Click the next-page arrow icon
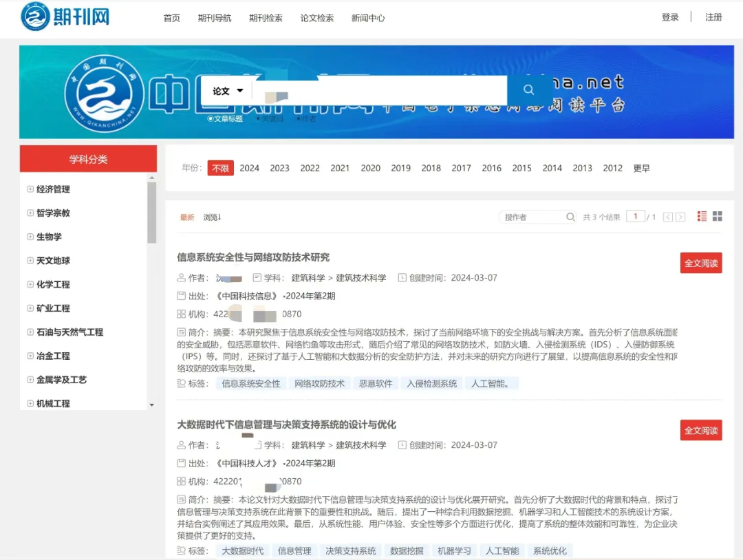This screenshot has width=743, height=560. (x=680, y=215)
